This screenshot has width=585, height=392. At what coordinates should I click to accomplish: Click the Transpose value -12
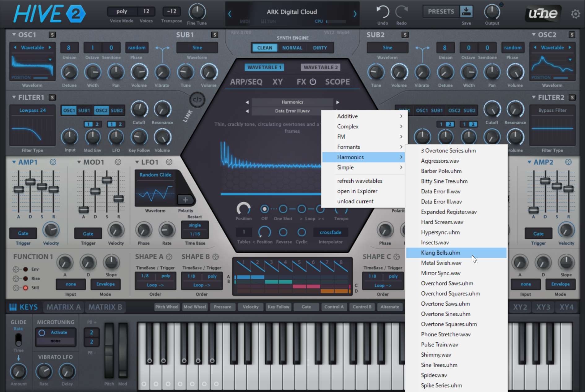(x=171, y=11)
